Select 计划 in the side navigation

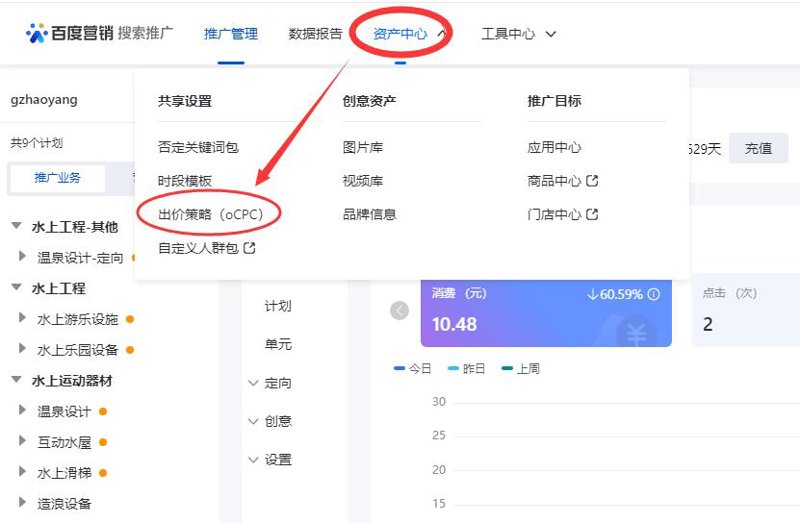pos(278,306)
